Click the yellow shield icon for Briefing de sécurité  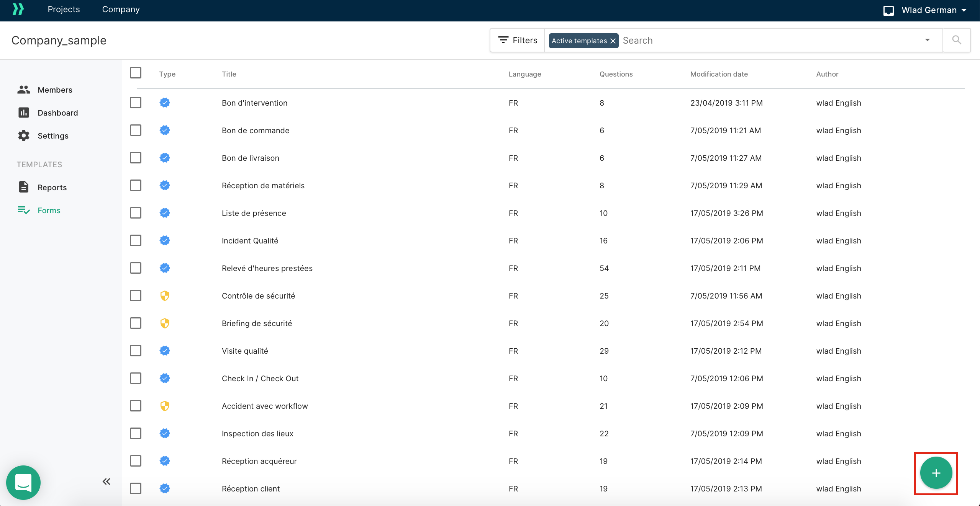(x=165, y=323)
